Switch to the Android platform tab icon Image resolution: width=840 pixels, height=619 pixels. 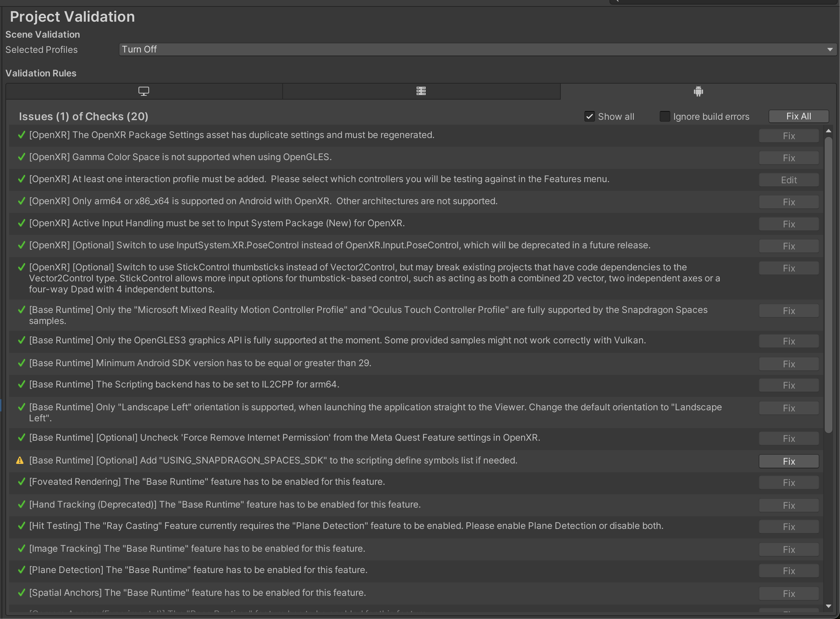[698, 91]
